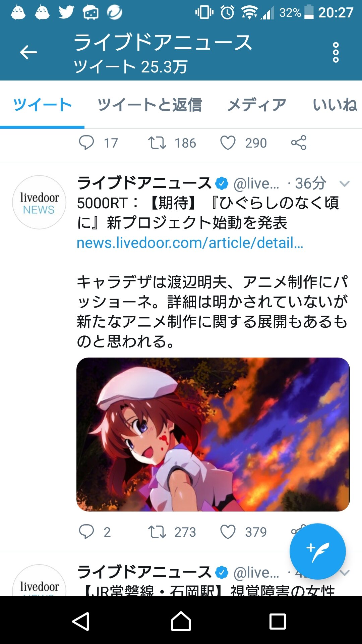Tap the compose tweet floating button

pyautogui.click(x=317, y=551)
